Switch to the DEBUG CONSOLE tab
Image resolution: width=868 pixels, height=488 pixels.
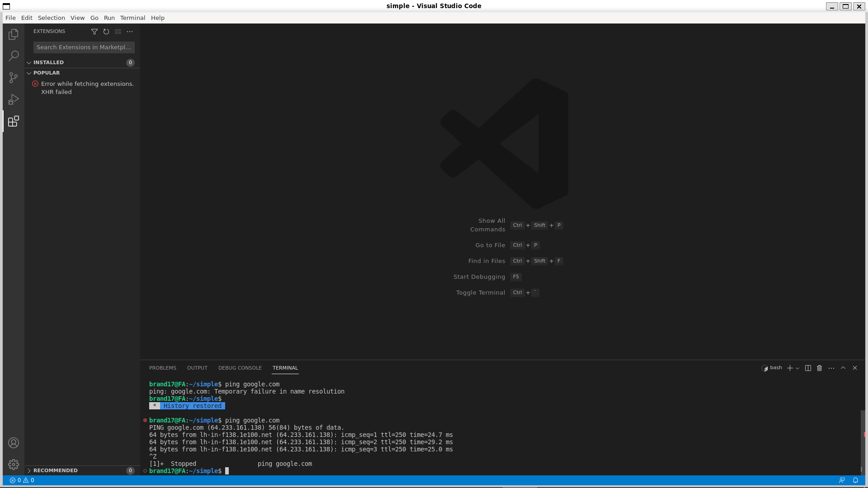coord(240,368)
